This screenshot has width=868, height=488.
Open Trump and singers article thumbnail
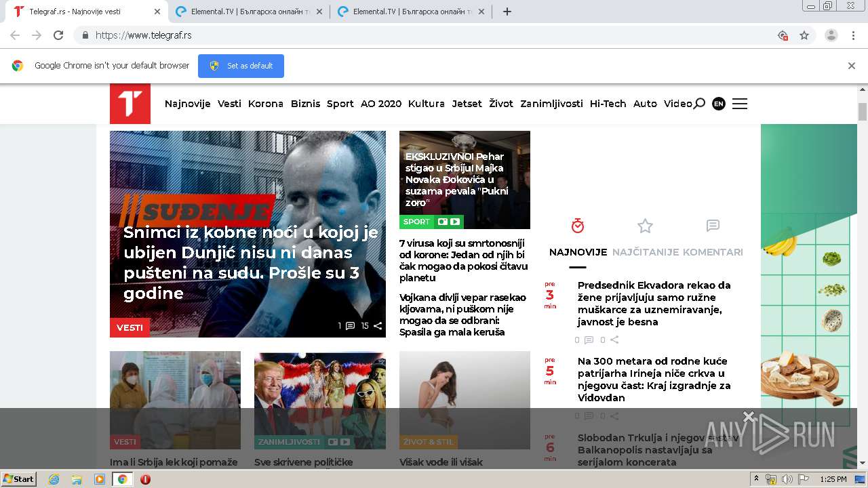[320, 400]
